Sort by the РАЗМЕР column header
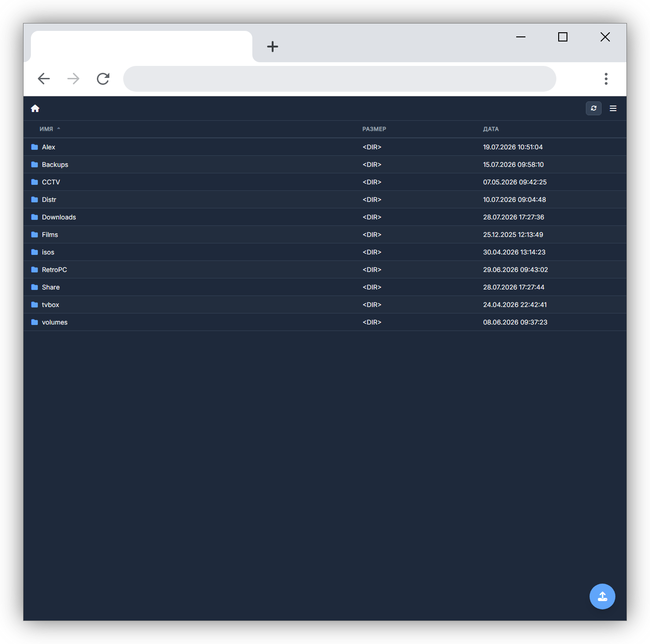Viewport: 650px width, 644px height. click(x=374, y=129)
